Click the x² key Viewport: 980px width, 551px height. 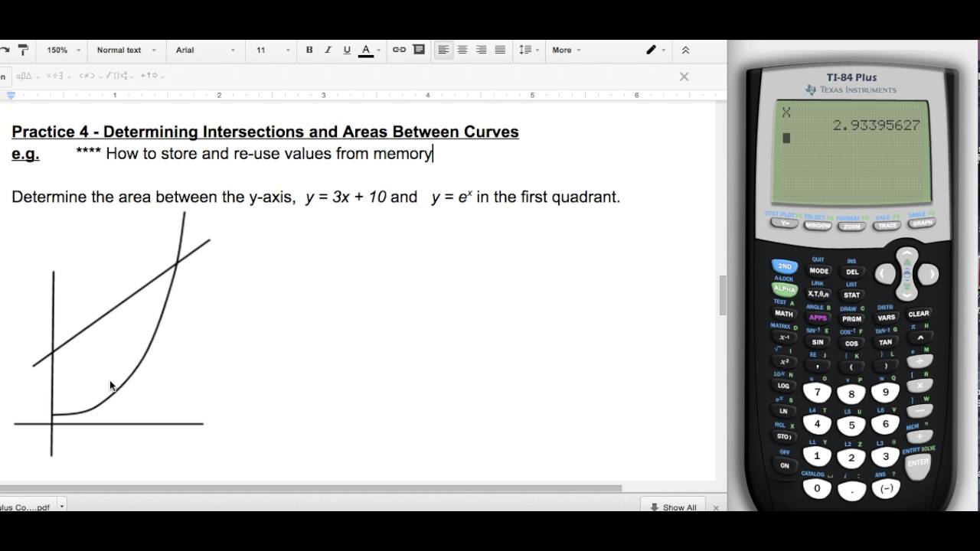click(784, 362)
